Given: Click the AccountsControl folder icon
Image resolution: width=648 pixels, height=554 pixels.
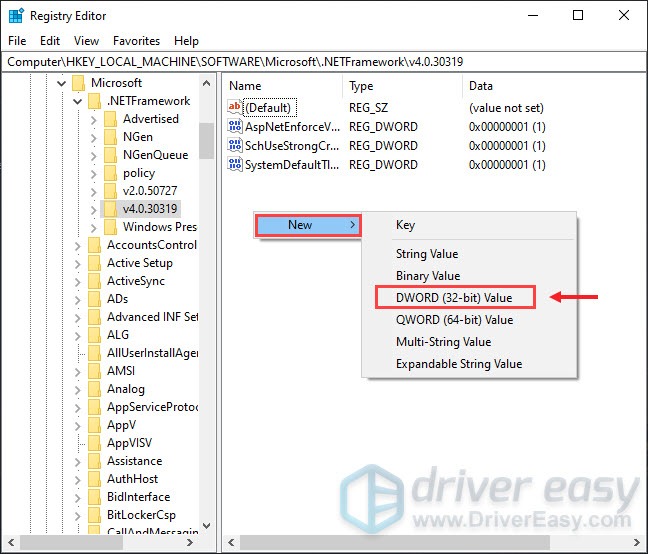Looking at the screenshot, I should pos(94,245).
